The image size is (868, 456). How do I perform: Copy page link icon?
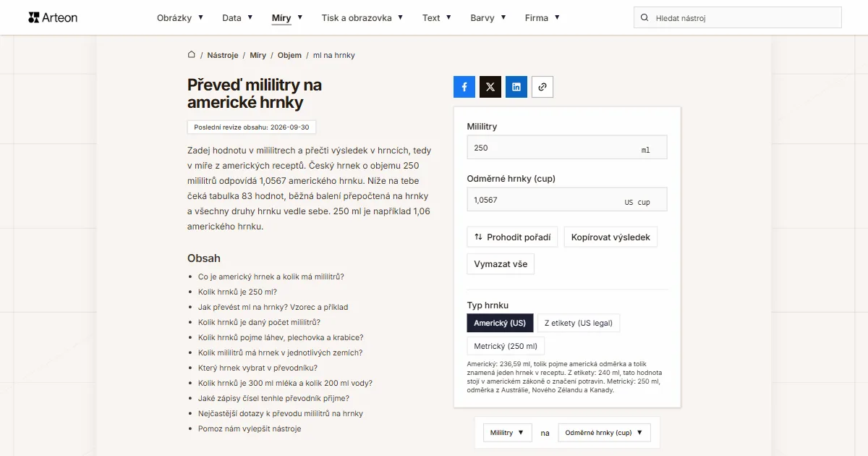pos(542,87)
